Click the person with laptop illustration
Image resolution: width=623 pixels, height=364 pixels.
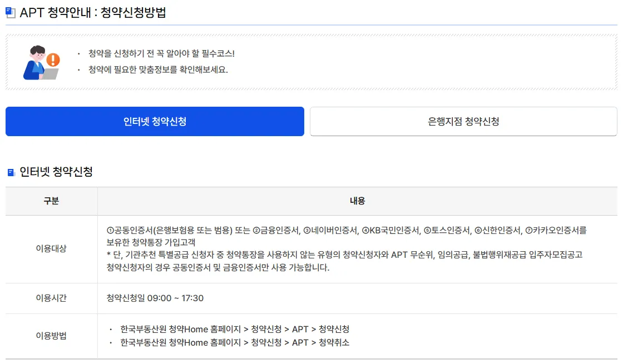pyautogui.click(x=41, y=62)
